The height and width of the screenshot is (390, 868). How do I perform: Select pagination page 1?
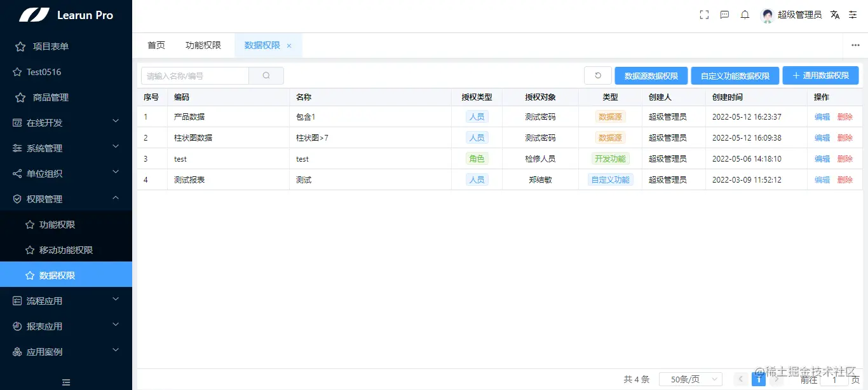[x=758, y=379]
